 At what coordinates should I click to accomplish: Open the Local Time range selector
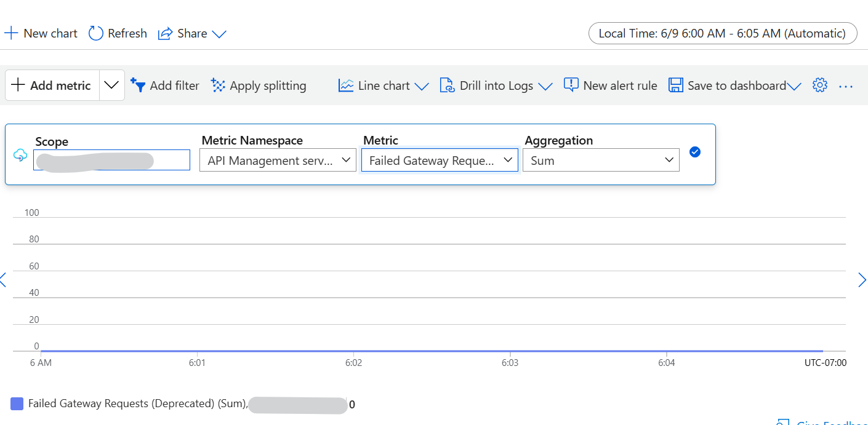[722, 33]
